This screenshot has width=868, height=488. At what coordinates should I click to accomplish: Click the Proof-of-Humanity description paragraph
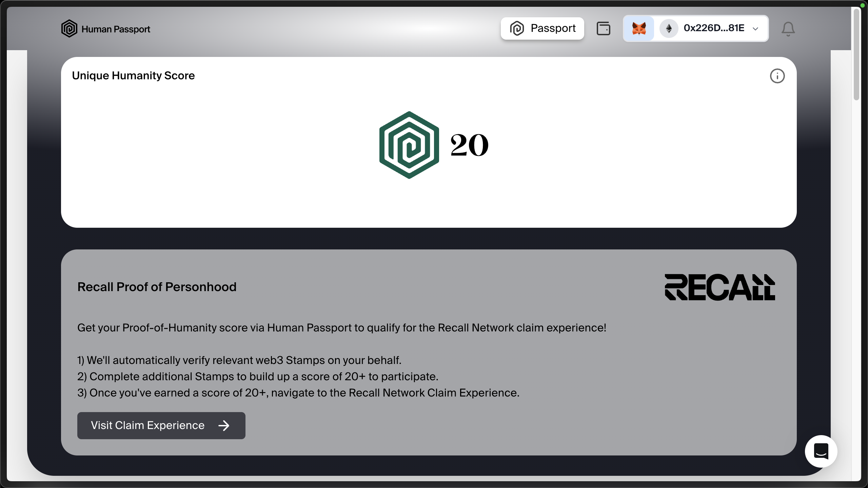[341, 328]
